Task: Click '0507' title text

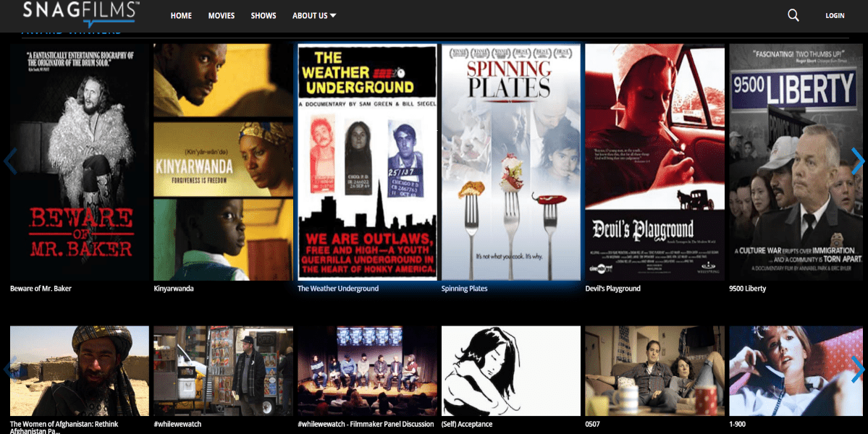Action: click(593, 424)
